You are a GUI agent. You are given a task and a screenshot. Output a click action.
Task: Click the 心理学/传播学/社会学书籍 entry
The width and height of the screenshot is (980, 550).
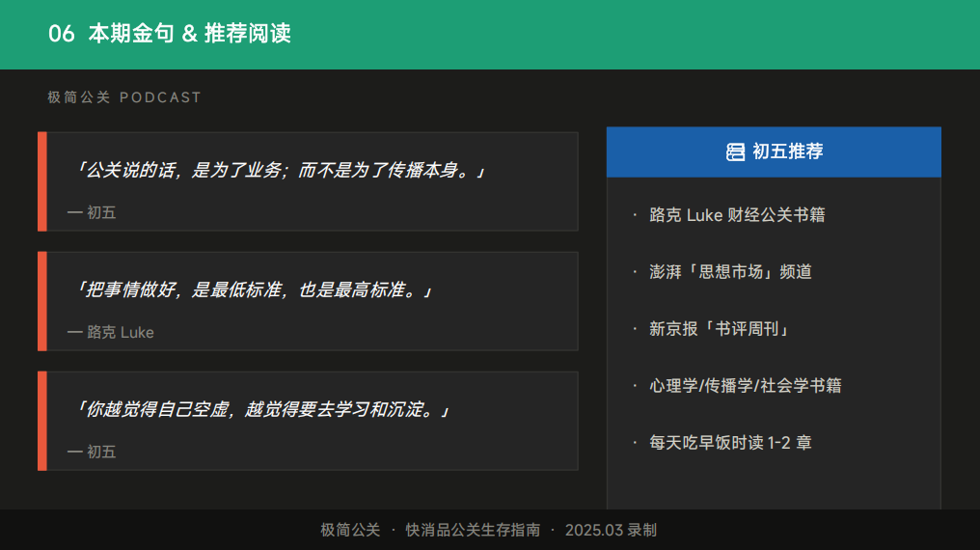745,386
